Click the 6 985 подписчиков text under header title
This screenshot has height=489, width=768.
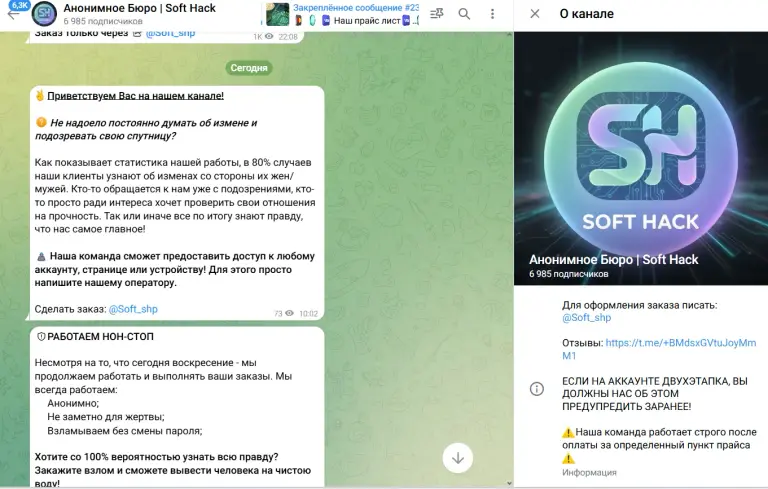[x=103, y=21]
